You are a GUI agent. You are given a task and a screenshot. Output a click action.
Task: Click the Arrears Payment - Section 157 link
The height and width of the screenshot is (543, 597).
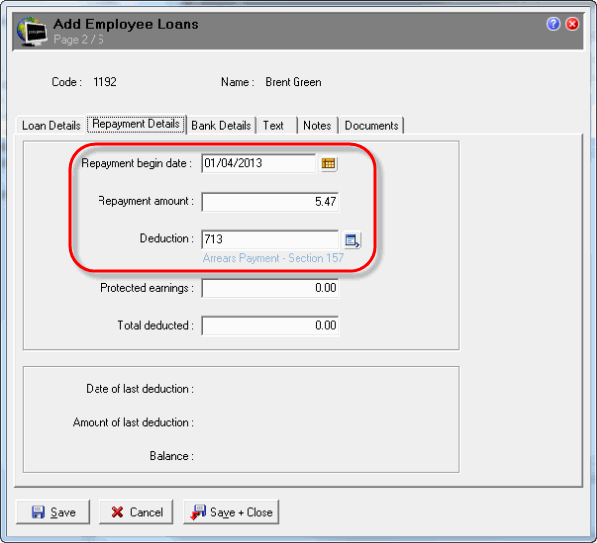tap(273, 258)
